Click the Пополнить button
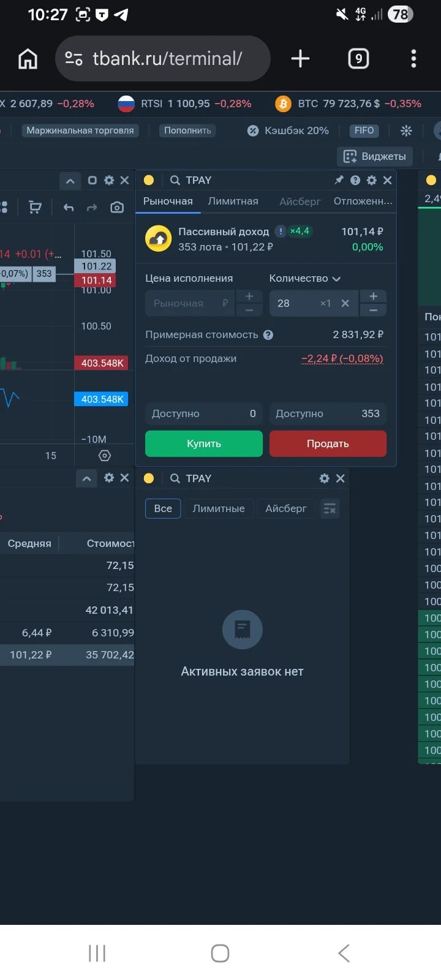 point(187,130)
